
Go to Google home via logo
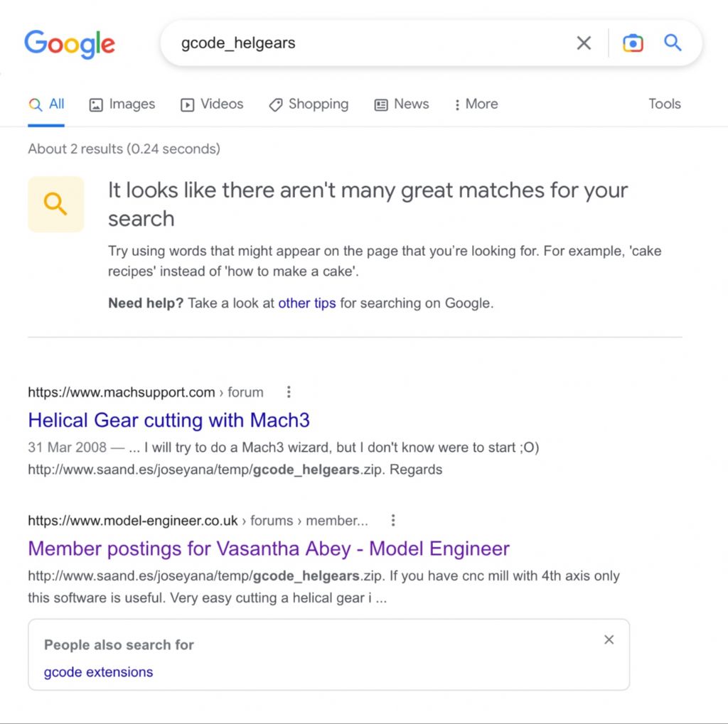(x=70, y=43)
